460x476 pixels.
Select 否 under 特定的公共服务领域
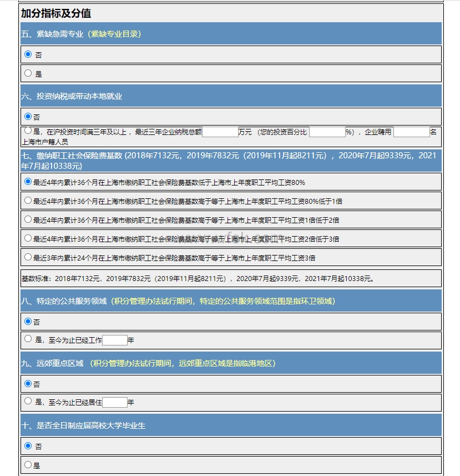(28, 321)
